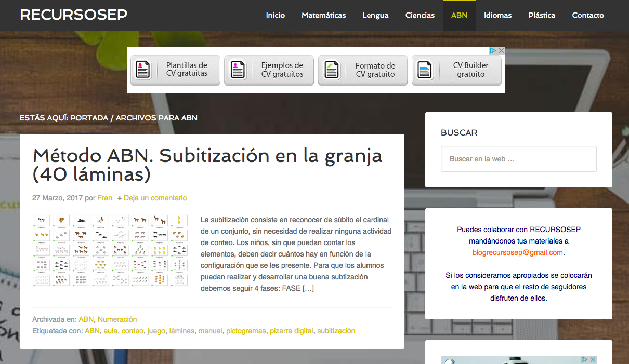Open the Subitización en la granja article title
Viewport: 629px width, 364px height.
point(207,165)
